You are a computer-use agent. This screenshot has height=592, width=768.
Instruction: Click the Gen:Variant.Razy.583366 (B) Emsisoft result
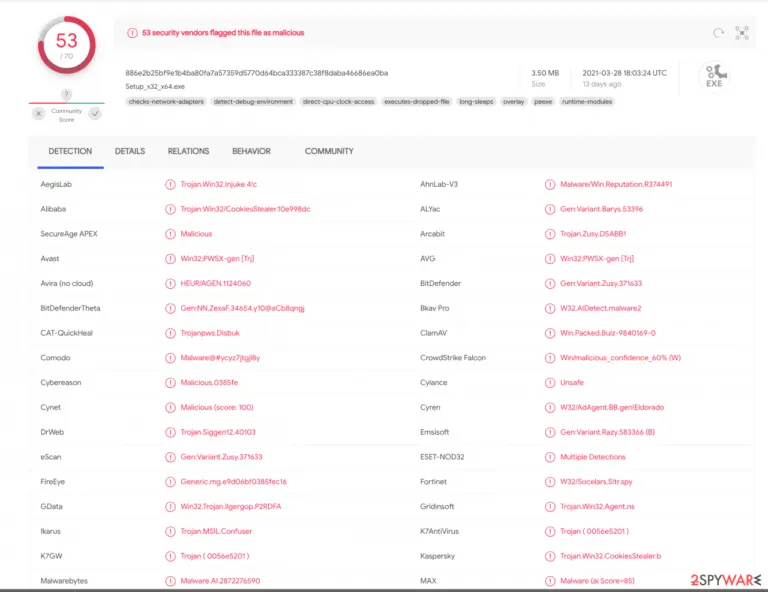click(x=608, y=432)
